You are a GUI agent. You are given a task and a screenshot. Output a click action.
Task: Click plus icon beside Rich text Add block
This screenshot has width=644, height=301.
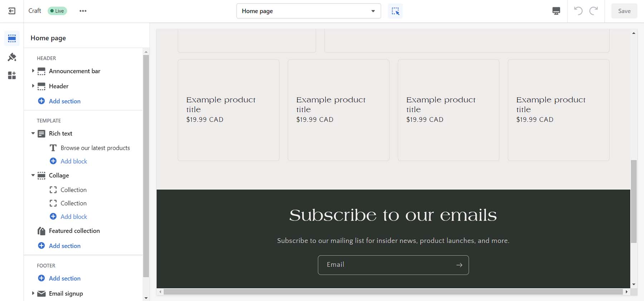tap(53, 161)
